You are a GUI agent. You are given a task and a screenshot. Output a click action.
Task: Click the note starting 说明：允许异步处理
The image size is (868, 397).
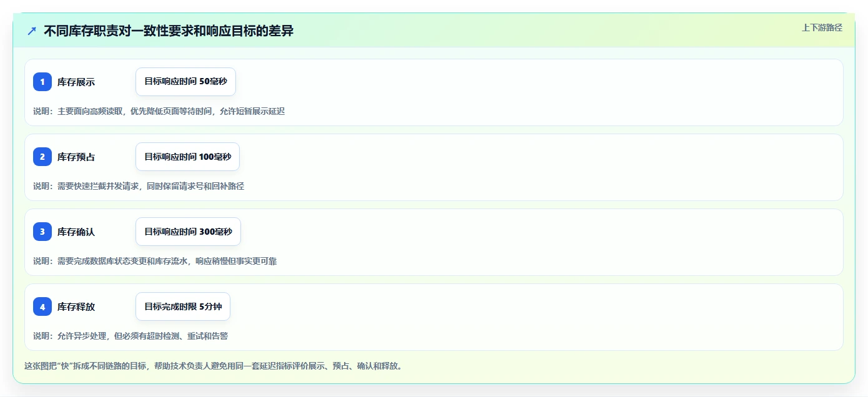[131, 336]
